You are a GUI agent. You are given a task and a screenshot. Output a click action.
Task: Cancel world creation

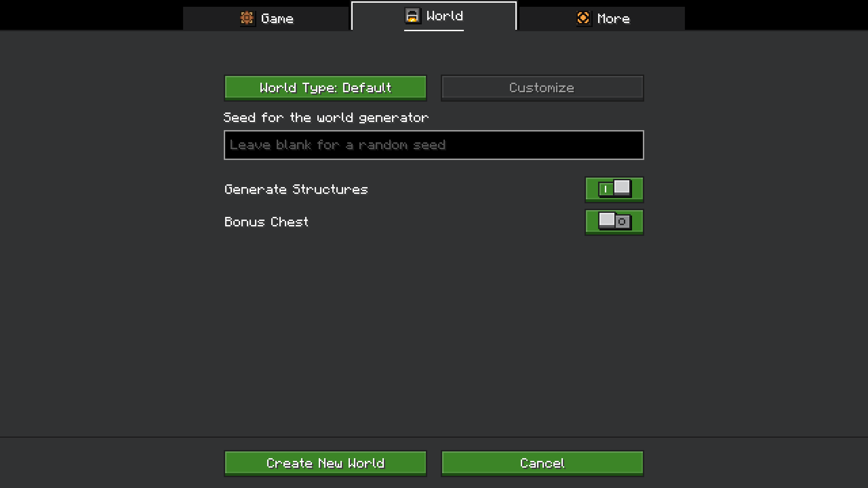(542, 463)
